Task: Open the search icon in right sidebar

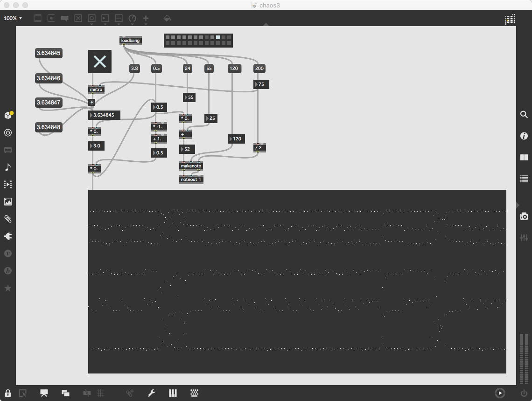Action: click(524, 115)
